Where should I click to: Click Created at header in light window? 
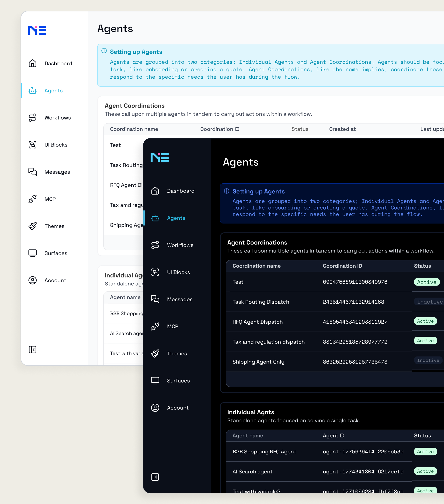click(x=342, y=129)
